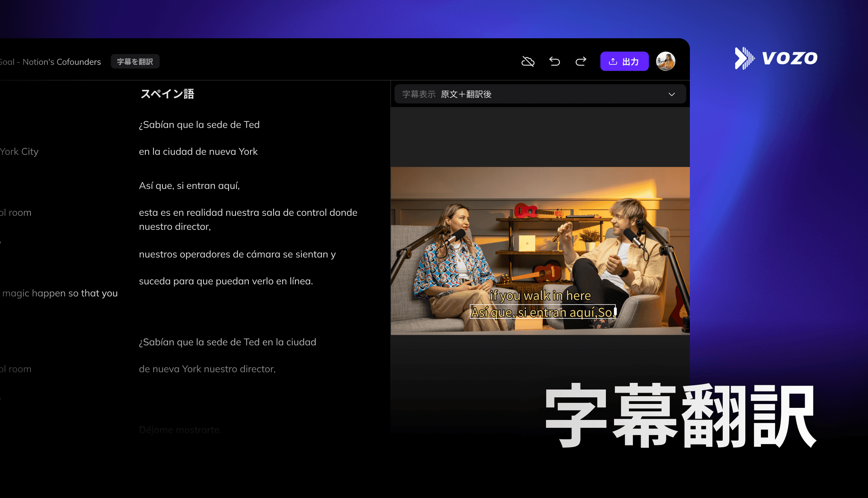The width and height of the screenshot is (868, 498).
Task: Open the user profile avatar
Action: [x=665, y=61]
